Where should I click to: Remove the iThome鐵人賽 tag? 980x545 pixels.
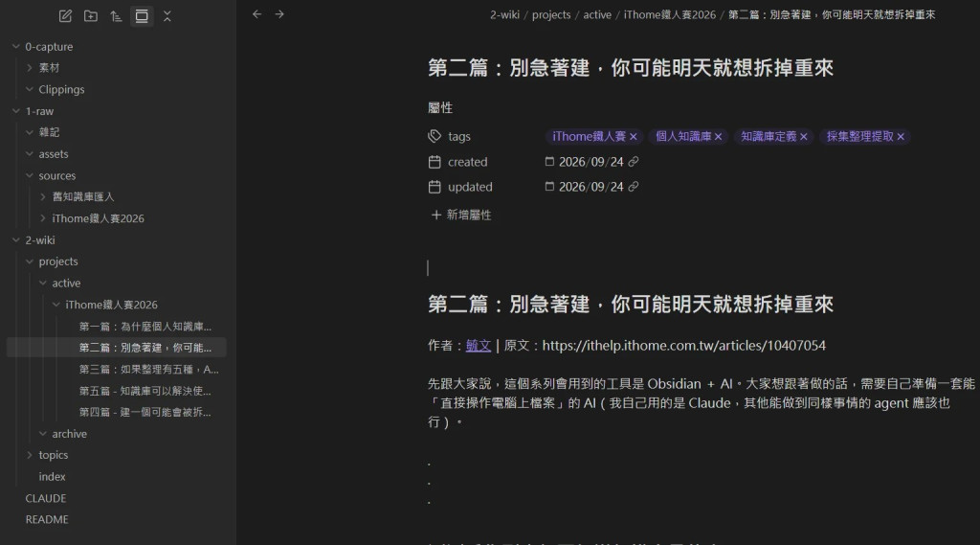tap(634, 136)
